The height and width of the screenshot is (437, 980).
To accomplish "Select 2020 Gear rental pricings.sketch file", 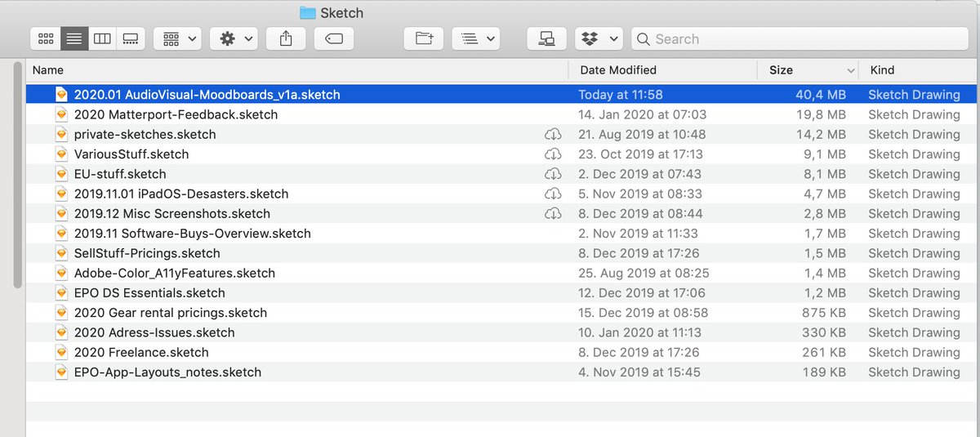I will tap(503, 312).
